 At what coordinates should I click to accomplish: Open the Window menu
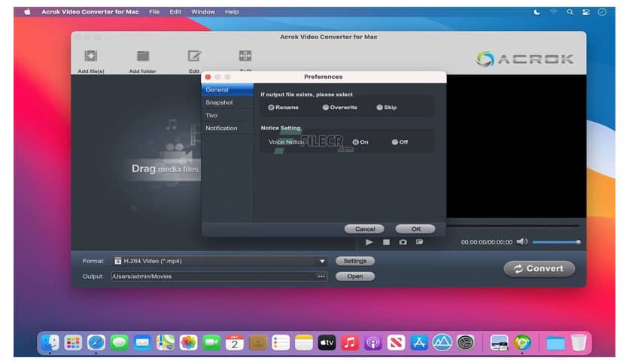pyautogui.click(x=203, y=12)
